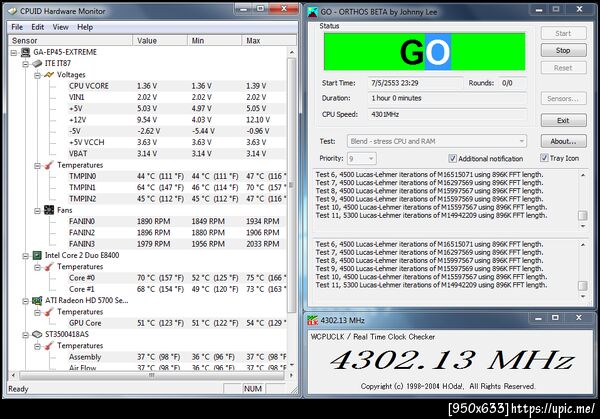Collapse the ATI Radeon HD 5700 node
Viewport: 600px width, 419px height.
[x=26, y=301]
